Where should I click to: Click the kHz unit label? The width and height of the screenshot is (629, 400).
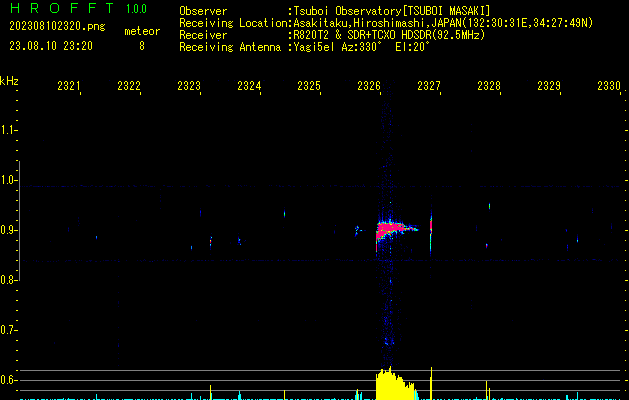coord(10,81)
